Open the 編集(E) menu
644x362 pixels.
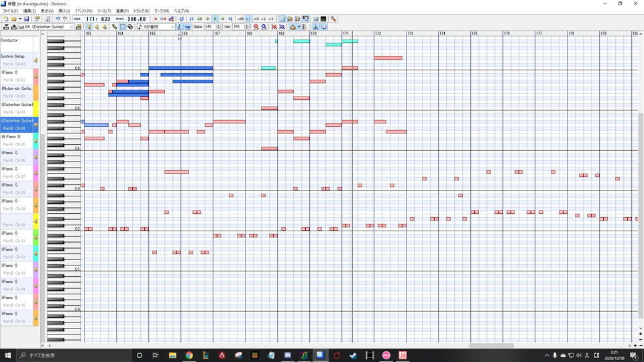29,11
